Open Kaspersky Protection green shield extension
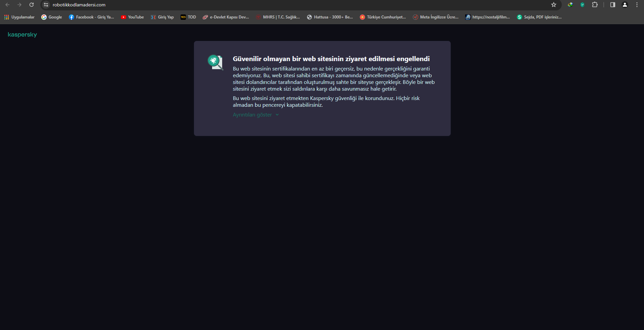This screenshot has width=644, height=330. (583, 5)
